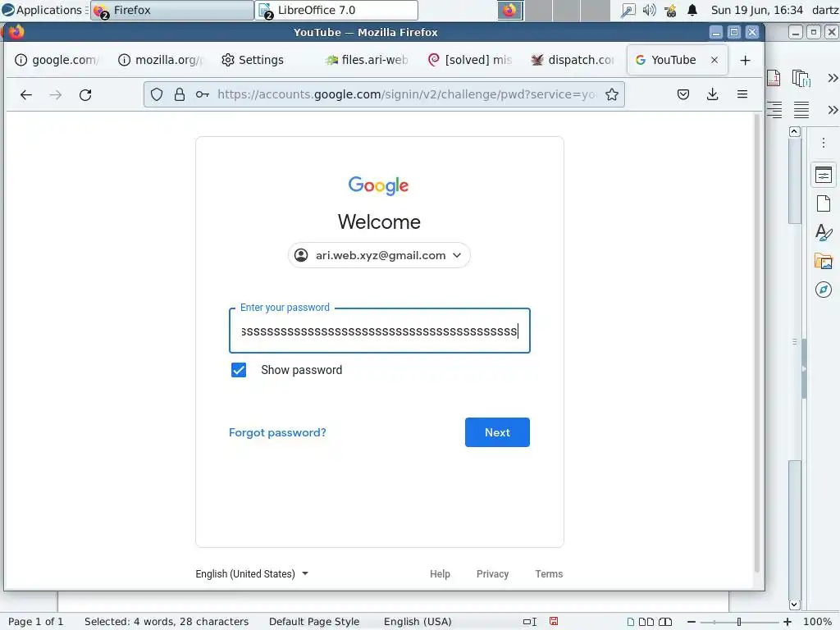Open the English (United States) language dropdown

pos(252,573)
